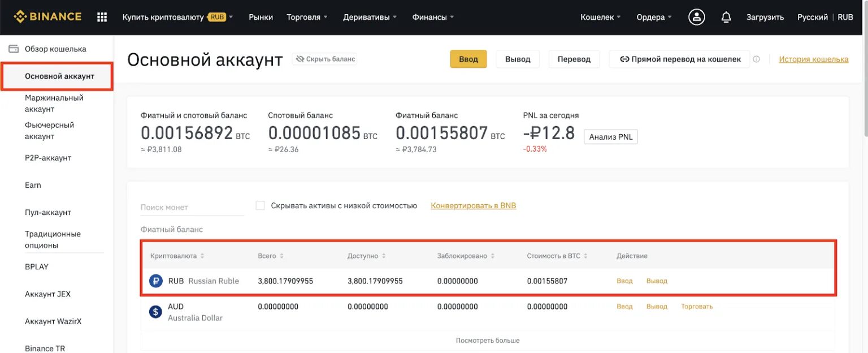This screenshot has width=868, height=353.
Task: Click 'Торговать' in the AUD row
Action: pyautogui.click(x=697, y=306)
